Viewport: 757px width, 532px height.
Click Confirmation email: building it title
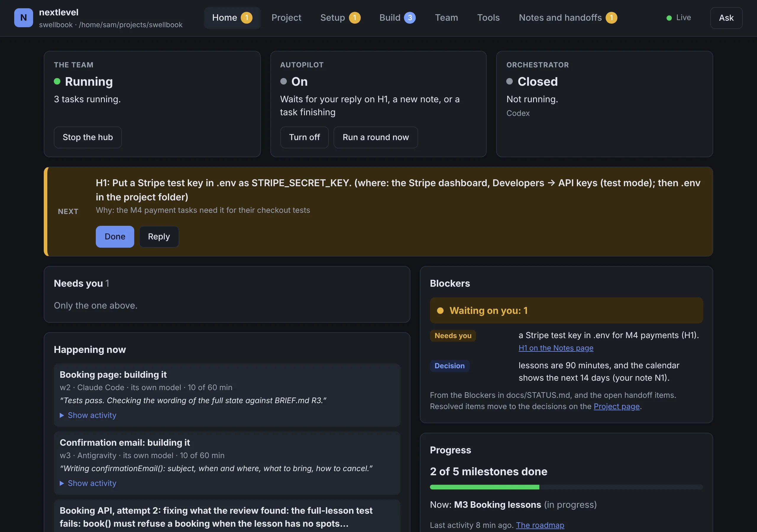pyautogui.click(x=124, y=443)
